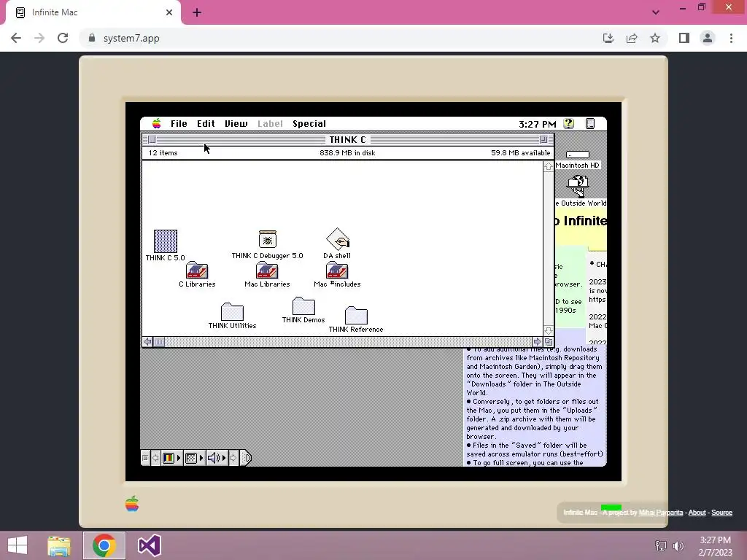
Task: Open Visual Studio from the taskbar
Action: click(149, 545)
